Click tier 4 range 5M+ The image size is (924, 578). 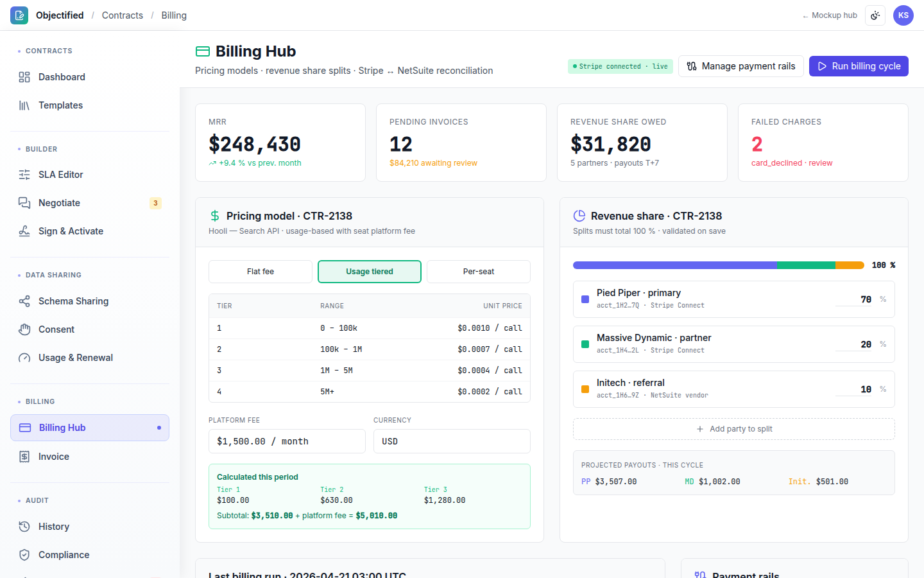tap(327, 392)
